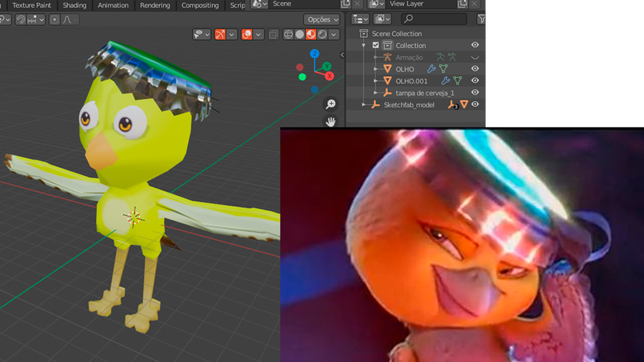This screenshot has height=362, width=644.
Task: Toggle the viewport overlays button
Action: [x=247, y=34]
